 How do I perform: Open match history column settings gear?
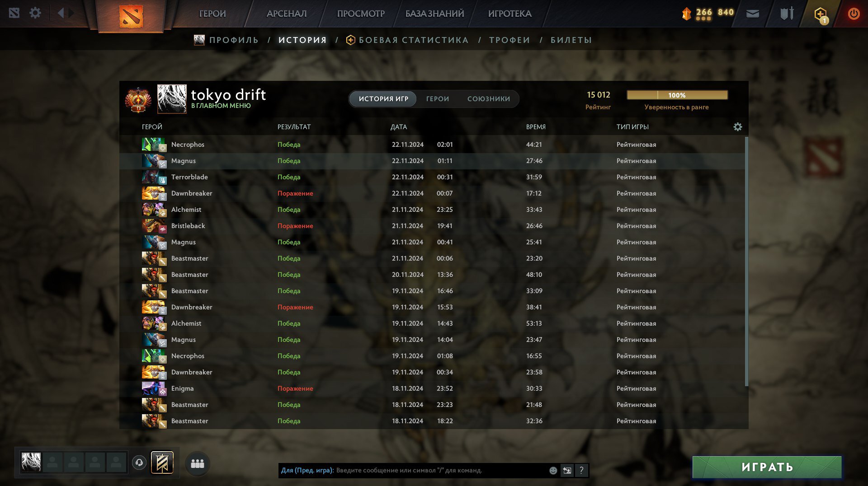coord(738,127)
